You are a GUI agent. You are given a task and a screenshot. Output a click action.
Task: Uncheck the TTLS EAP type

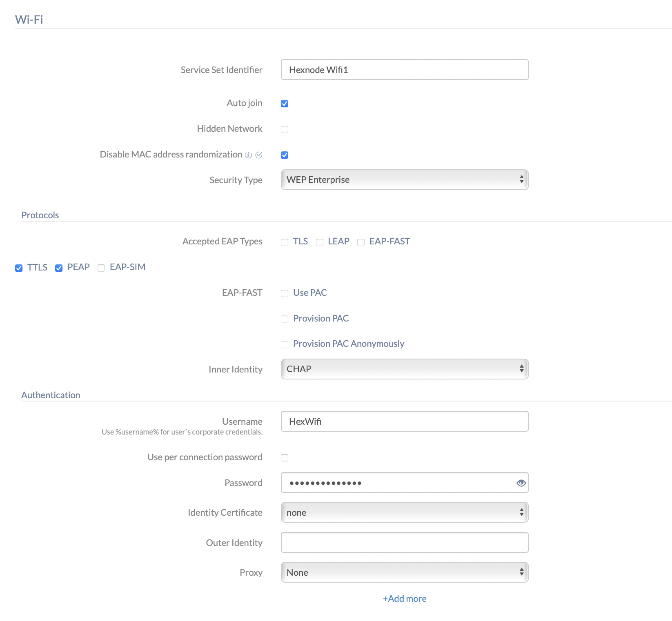pos(19,268)
